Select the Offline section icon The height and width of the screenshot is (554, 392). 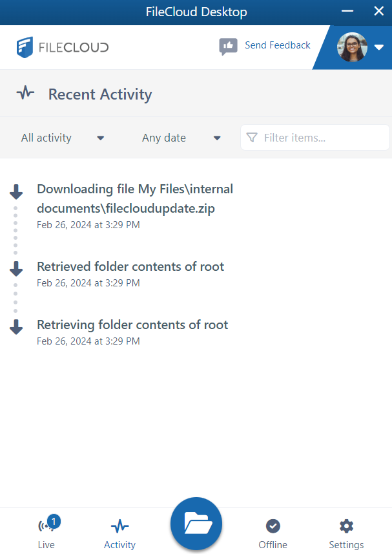coord(273,526)
